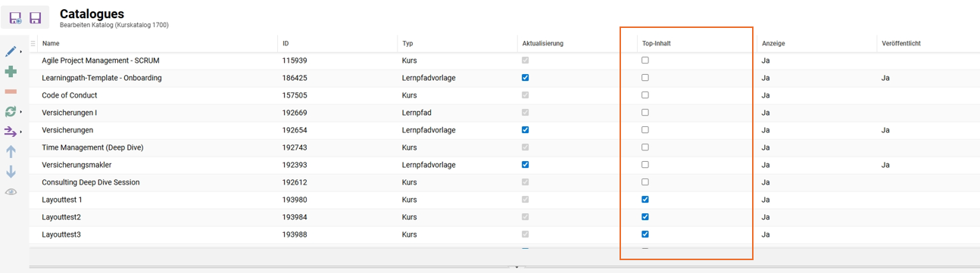Select Versicherungen I row name

click(70, 113)
